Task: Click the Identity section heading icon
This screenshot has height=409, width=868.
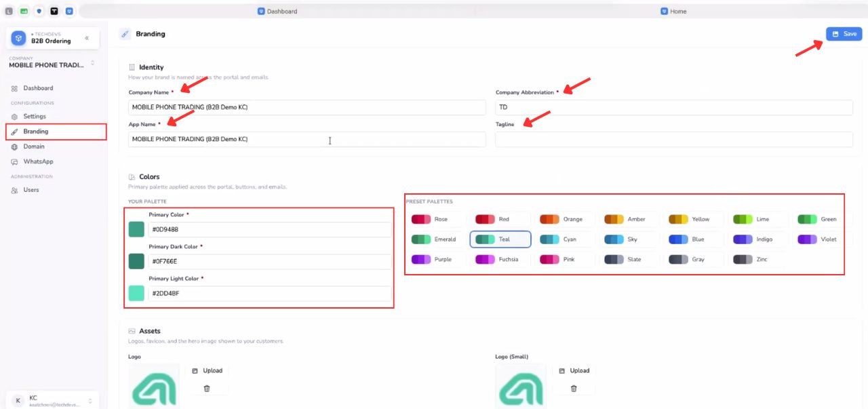Action: [x=132, y=67]
